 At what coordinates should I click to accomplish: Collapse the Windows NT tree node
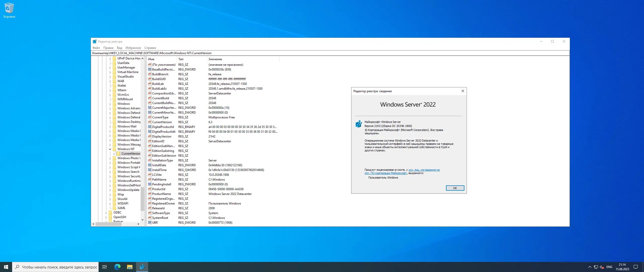tap(110, 149)
